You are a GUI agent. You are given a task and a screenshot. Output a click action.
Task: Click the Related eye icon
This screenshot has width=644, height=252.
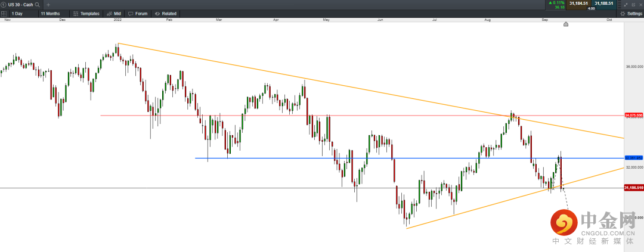[157, 13]
